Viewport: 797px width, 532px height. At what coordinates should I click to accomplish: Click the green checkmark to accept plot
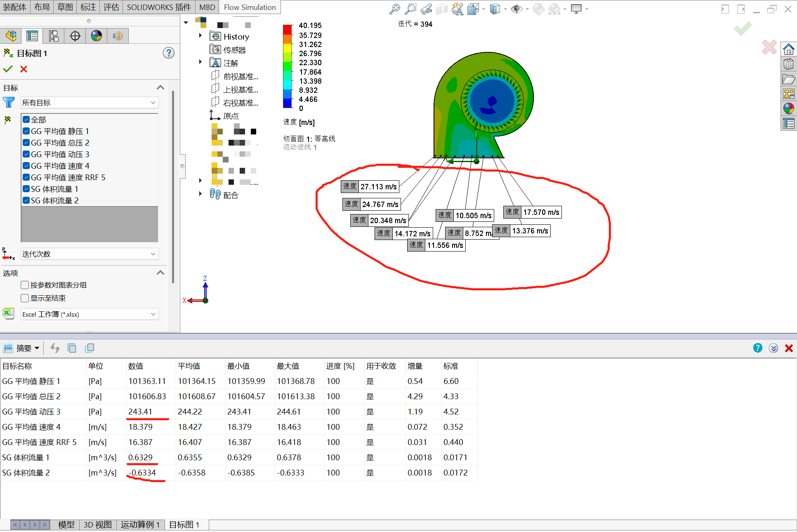pyautogui.click(x=8, y=69)
